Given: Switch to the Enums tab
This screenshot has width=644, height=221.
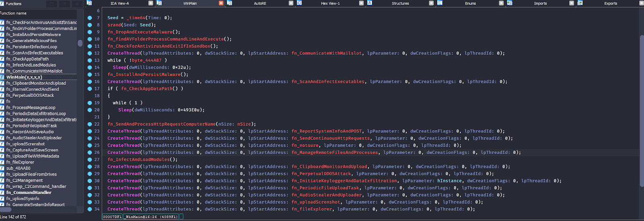Looking at the screenshot, I should [x=470, y=3].
